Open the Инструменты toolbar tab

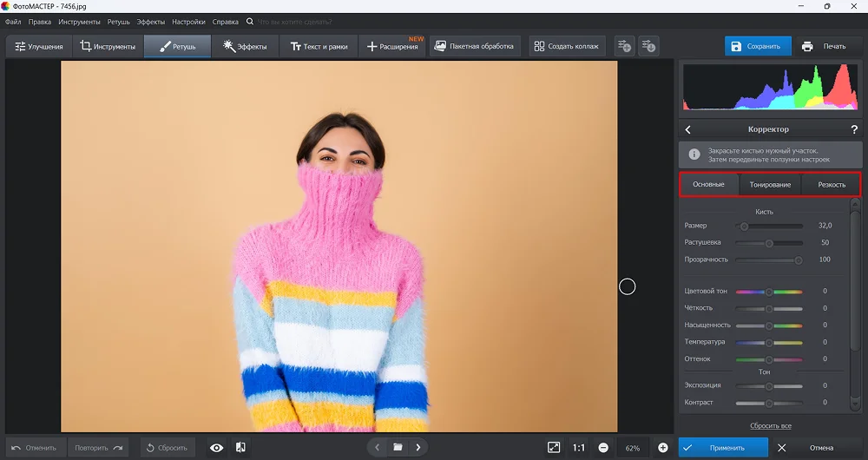pos(108,47)
